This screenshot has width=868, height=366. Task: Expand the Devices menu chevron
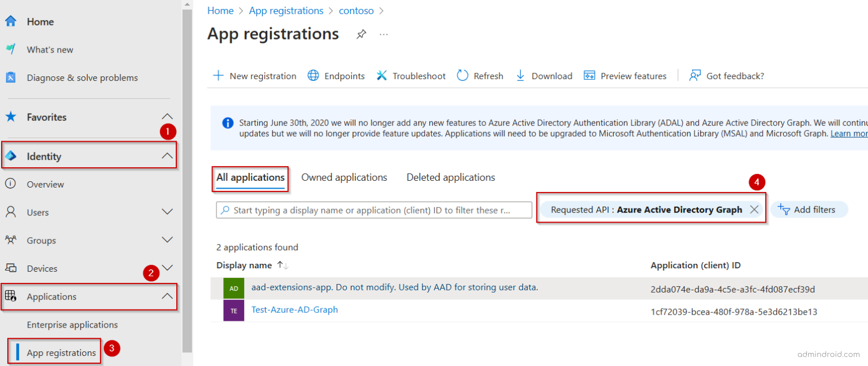coord(168,267)
